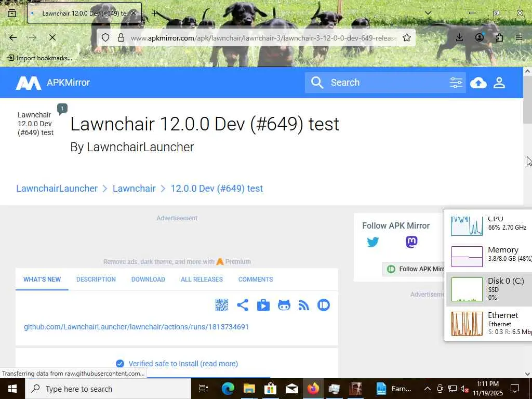Open the Firefox View icon
The image size is (532, 399).
[x=12, y=13]
